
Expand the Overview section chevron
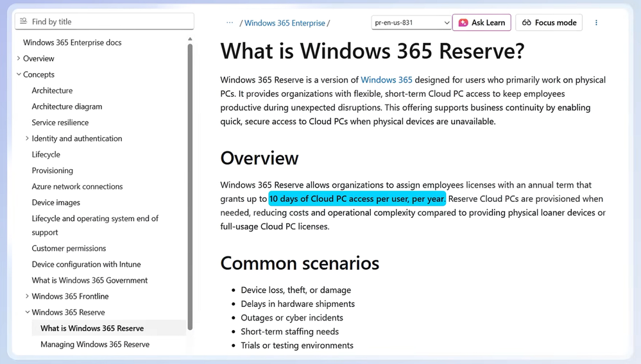pos(19,58)
